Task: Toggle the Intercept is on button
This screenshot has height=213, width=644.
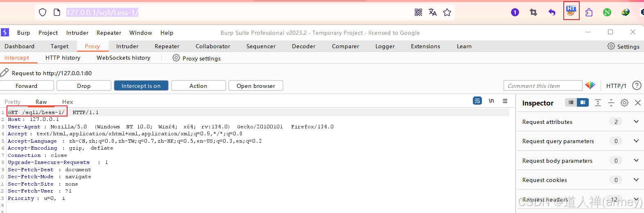Action: 141,85
